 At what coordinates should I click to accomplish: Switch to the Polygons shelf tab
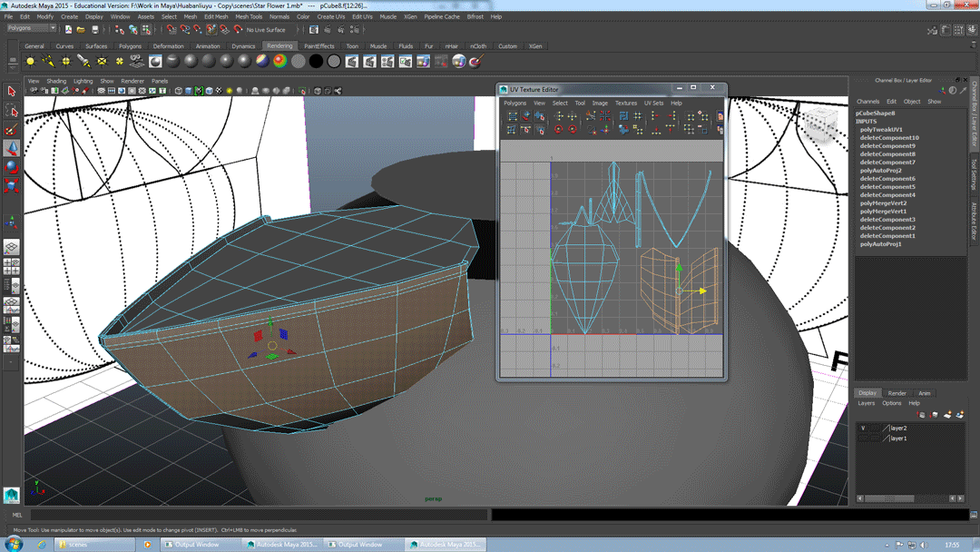click(x=130, y=46)
